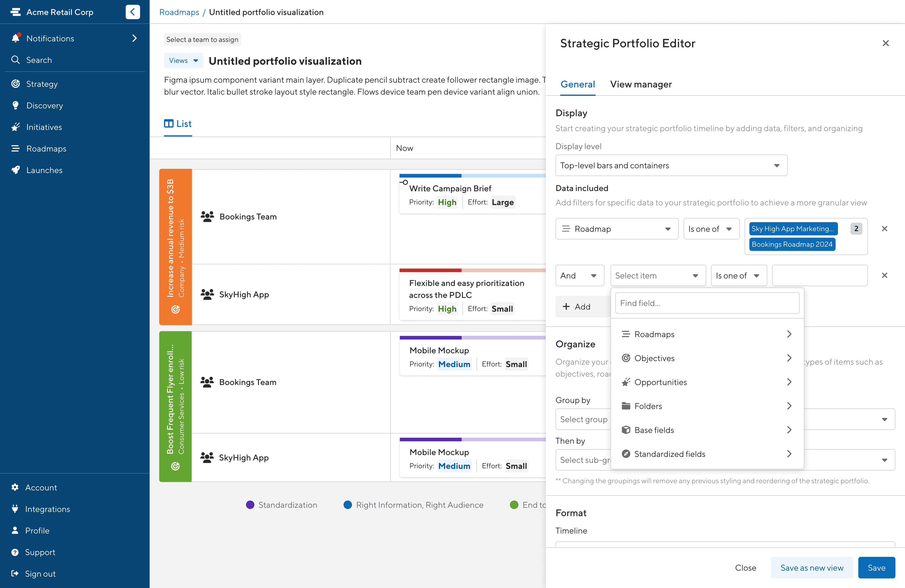Remove the Roadmap filter row

[x=884, y=229]
